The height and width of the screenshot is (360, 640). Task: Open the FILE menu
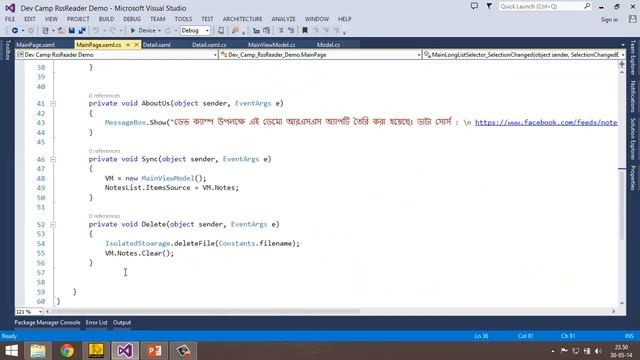point(10,19)
